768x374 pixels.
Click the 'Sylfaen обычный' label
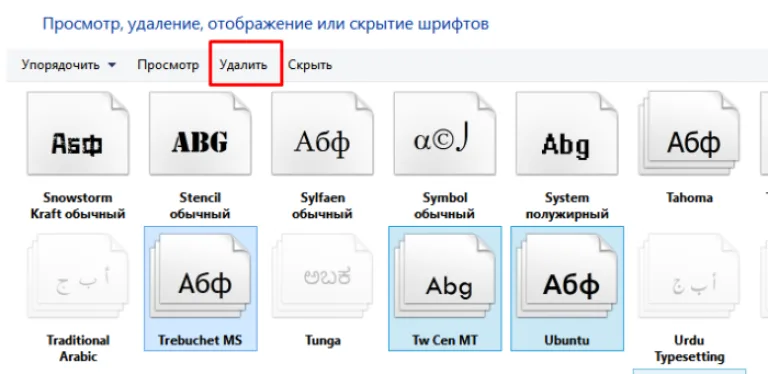[322, 206]
